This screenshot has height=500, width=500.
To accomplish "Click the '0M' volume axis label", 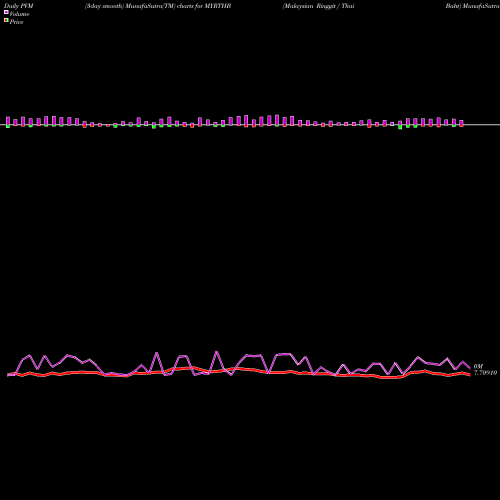I will tap(478, 366).
